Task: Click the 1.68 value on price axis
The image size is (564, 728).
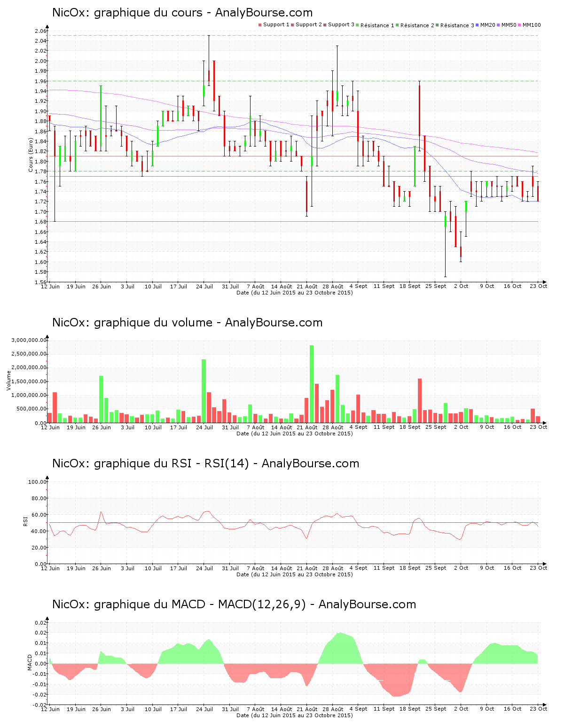Action: click(x=40, y=222)
